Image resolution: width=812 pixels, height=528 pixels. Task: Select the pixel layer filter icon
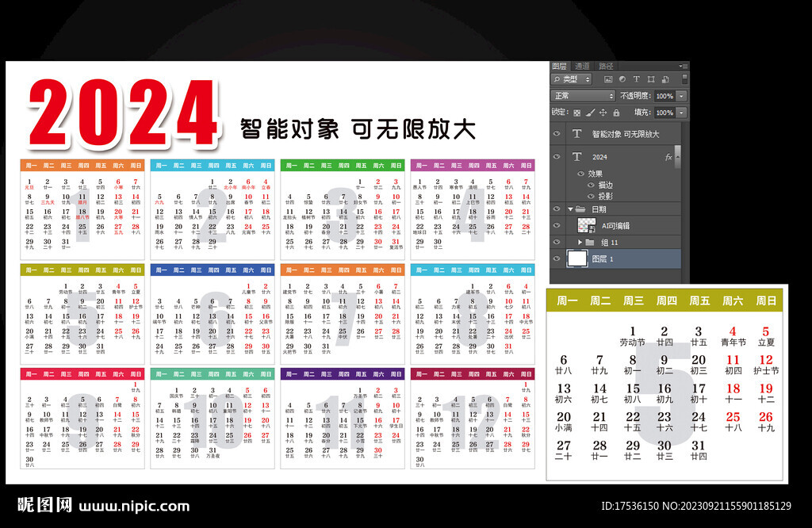[607, 79]
